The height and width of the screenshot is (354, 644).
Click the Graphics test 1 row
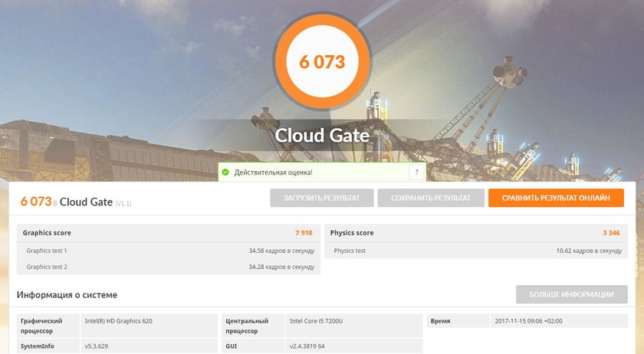(x=168, y=251)
